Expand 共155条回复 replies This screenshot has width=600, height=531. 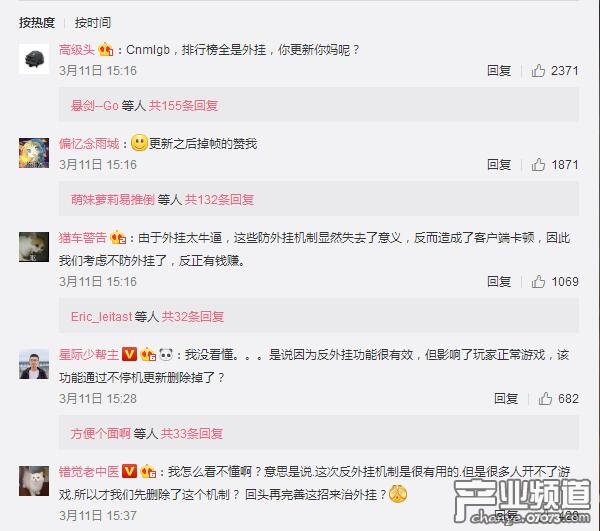tap(183, 106)
